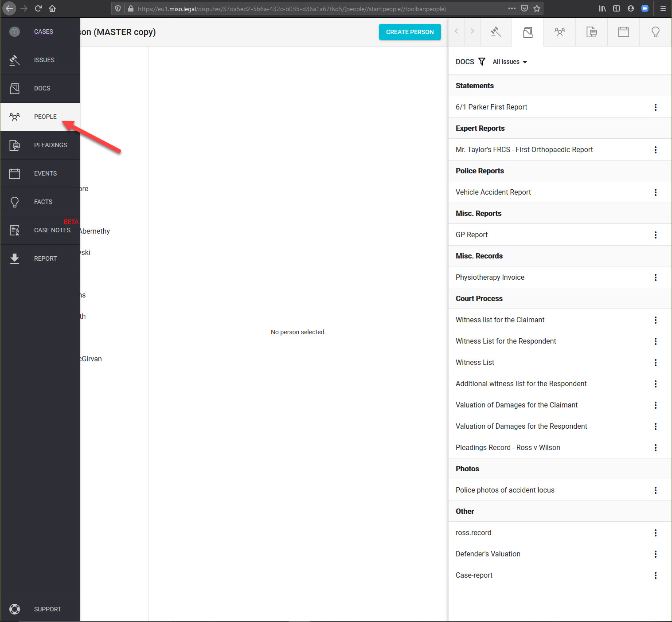Click the Create Person button
This screenshot has width=672, height=622.
click(x=410, y=32)
